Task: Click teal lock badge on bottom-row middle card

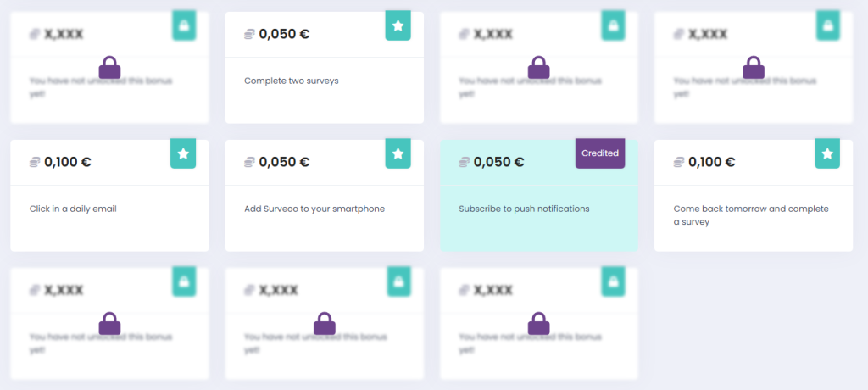Action: [x=398, y=281]
